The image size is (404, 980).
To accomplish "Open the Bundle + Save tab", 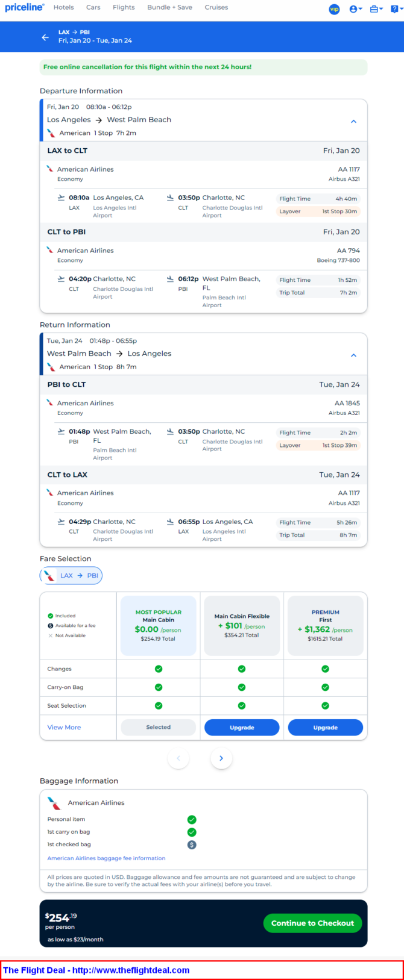I will pyautogui.click(x=169, y=7).
